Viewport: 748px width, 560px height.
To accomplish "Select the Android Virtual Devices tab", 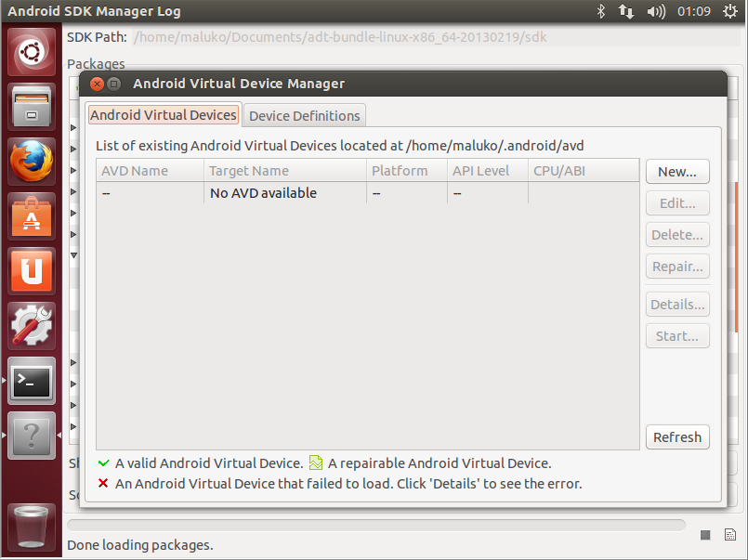I will tap(164, 115).
